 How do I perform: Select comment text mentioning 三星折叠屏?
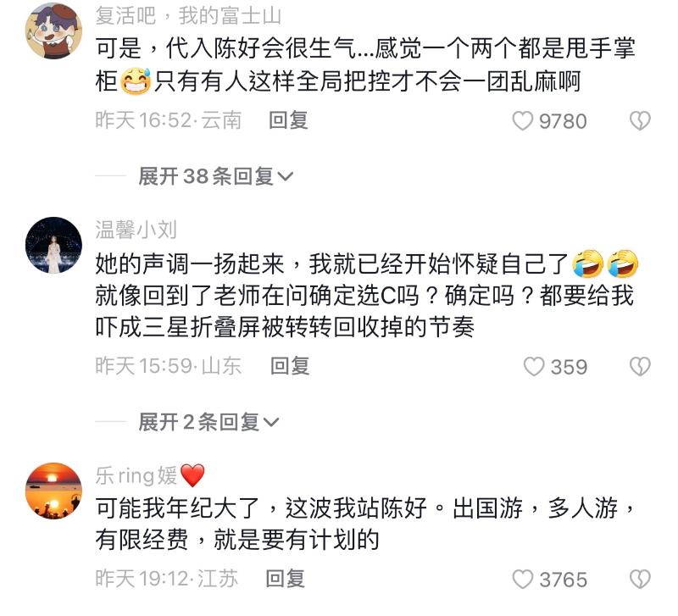point(365,295)
